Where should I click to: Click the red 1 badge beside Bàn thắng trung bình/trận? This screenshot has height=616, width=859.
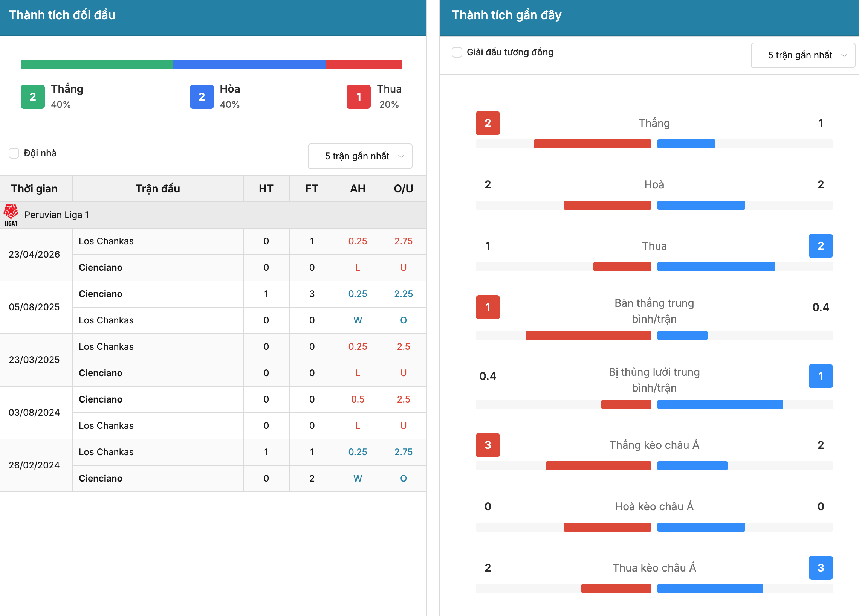coord(488,307)
